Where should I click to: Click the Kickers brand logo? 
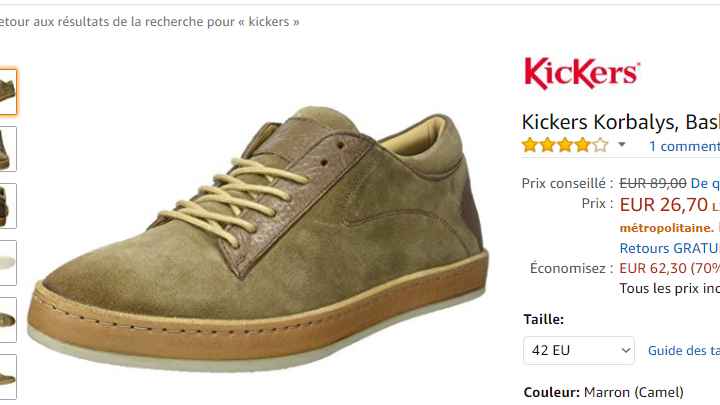(581, 73)
